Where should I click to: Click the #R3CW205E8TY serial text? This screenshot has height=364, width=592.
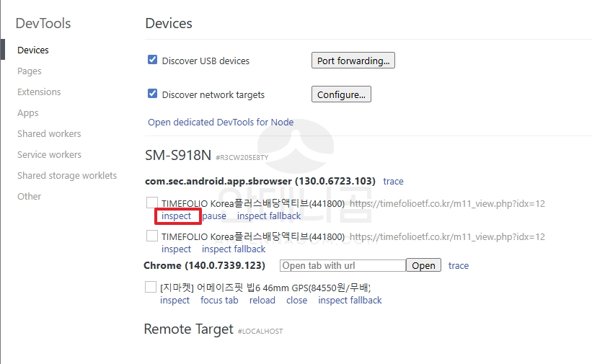tap(242, 157)
